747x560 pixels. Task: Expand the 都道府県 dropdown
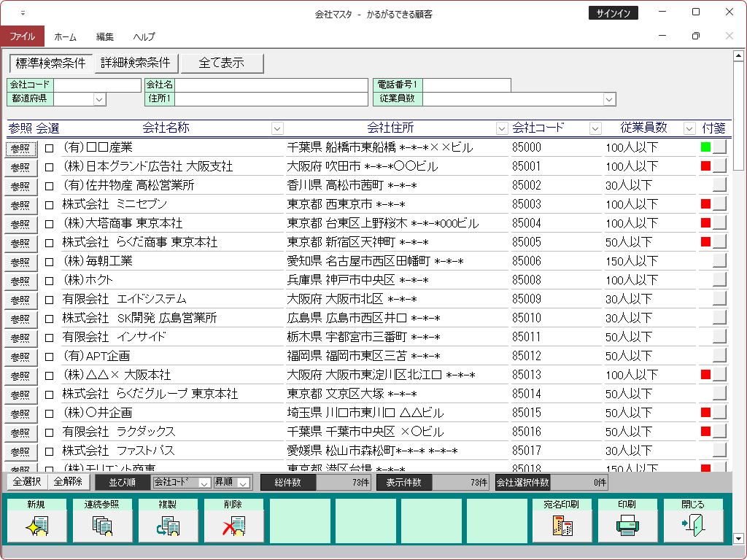point(99,99)
